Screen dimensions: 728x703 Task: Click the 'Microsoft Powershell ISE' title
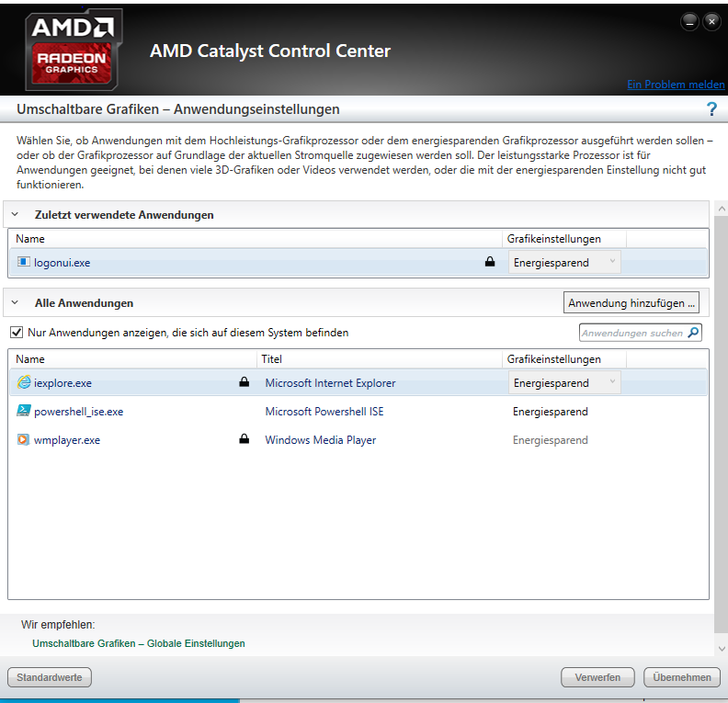pyautogui.click(x=324, y=412)
